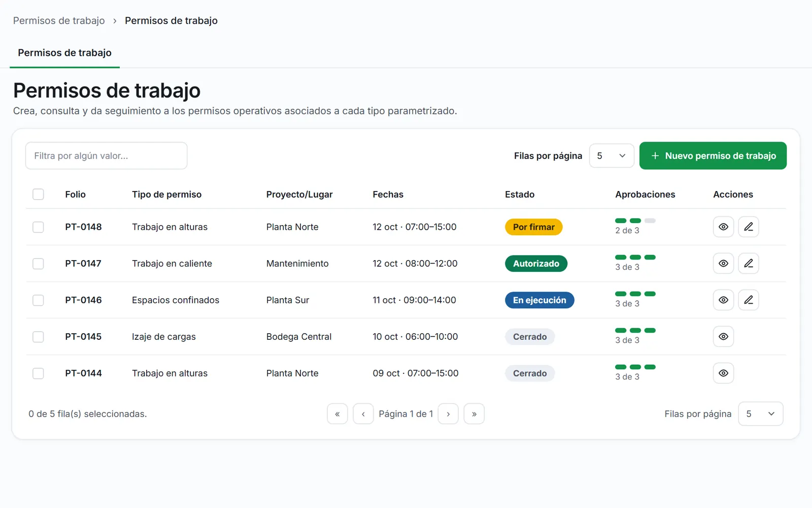Check the row for PT-0147
This screenshot has height=508, width=812.
(38, 264)
